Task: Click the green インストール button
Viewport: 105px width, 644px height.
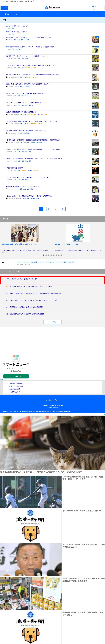Action: [16, 376]
